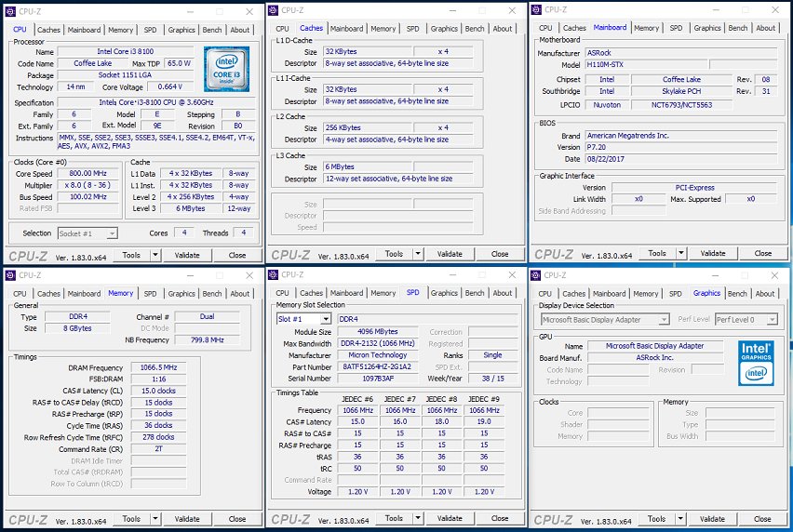Click the Row Refresh Cycle Time value 278 clocks
Image resolution: width=793 pixels, height=532 pixels.
[x=158, y=437]
